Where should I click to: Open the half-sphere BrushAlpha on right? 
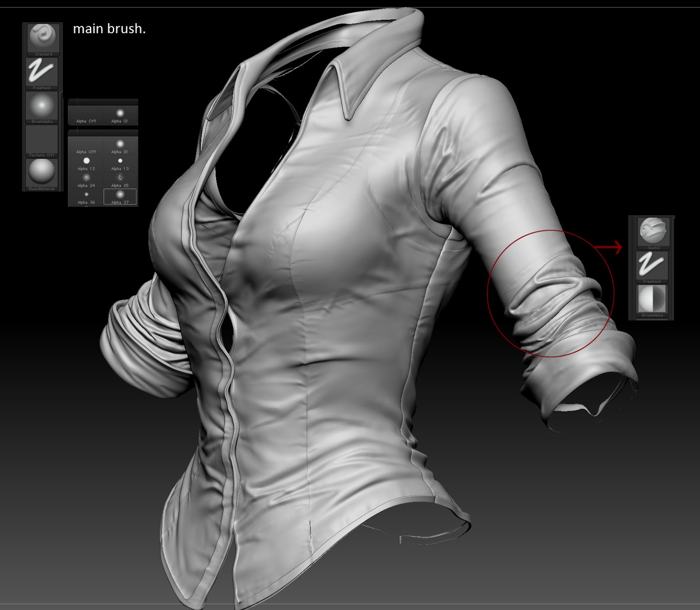pos(652,301)
